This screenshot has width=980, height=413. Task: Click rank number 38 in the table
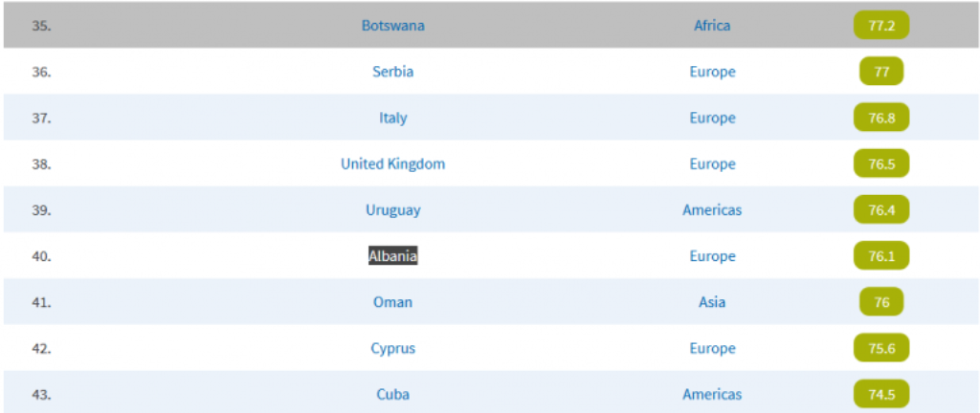pyautogui.click(x=41, y=163)
